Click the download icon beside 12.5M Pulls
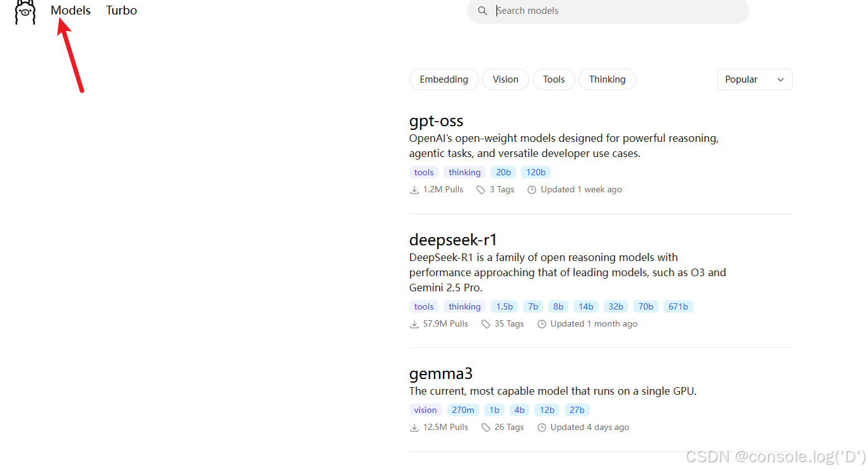 tap(414, 427)
